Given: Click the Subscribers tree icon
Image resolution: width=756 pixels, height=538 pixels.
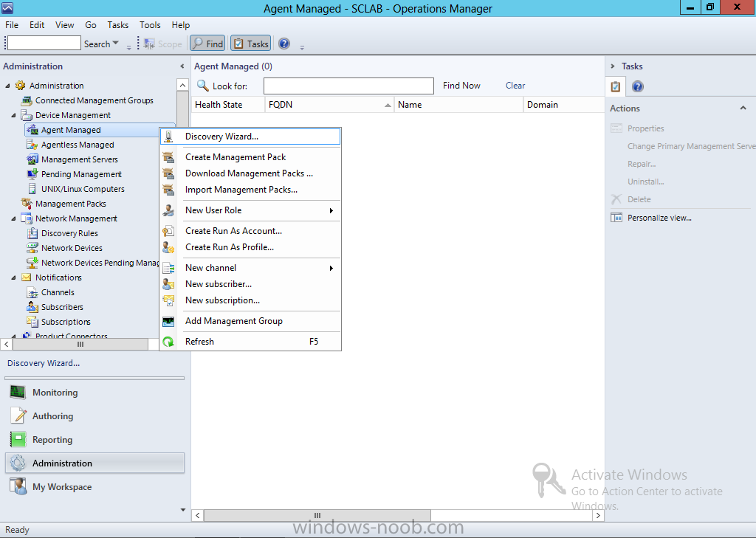Looking at the screenshot, I should coord(32,307).
